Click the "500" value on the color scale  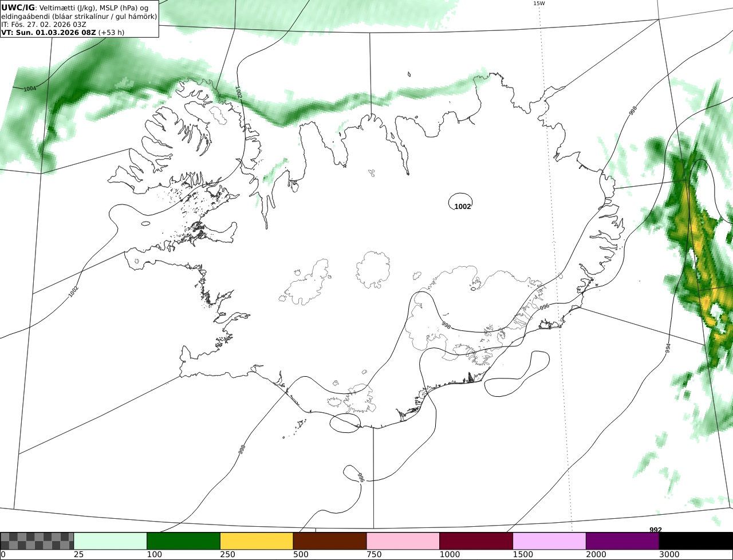pos(301,555)
